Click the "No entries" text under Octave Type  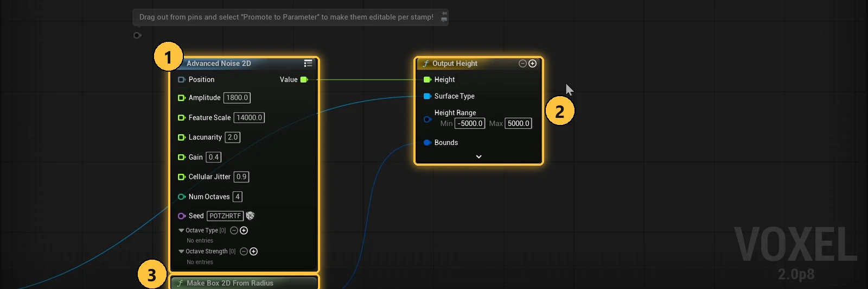pyautogui.click(x=200, y=241)
